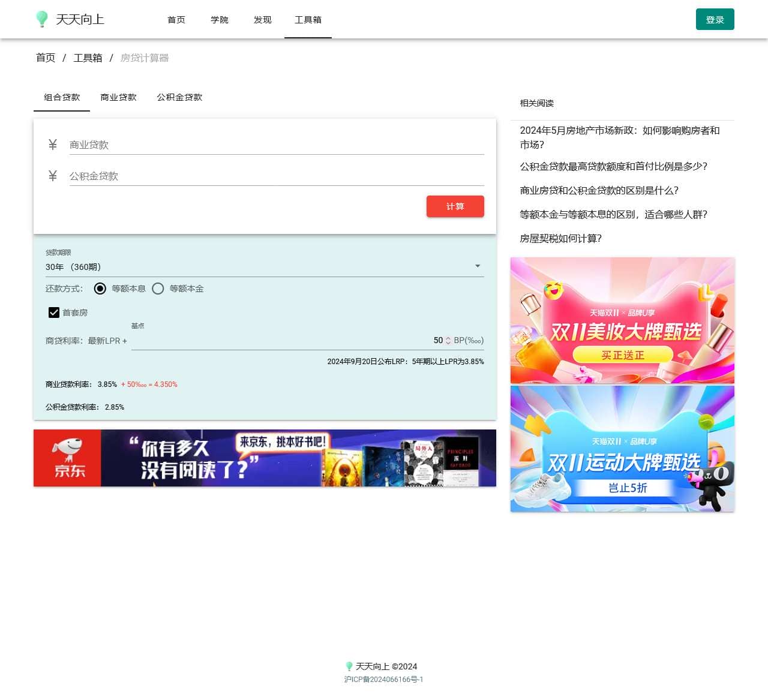Image resolution: width=768 pixels, height=700 pixels.
Task: Switch to the 商业贷款 tab
Action: coord(118,97)
